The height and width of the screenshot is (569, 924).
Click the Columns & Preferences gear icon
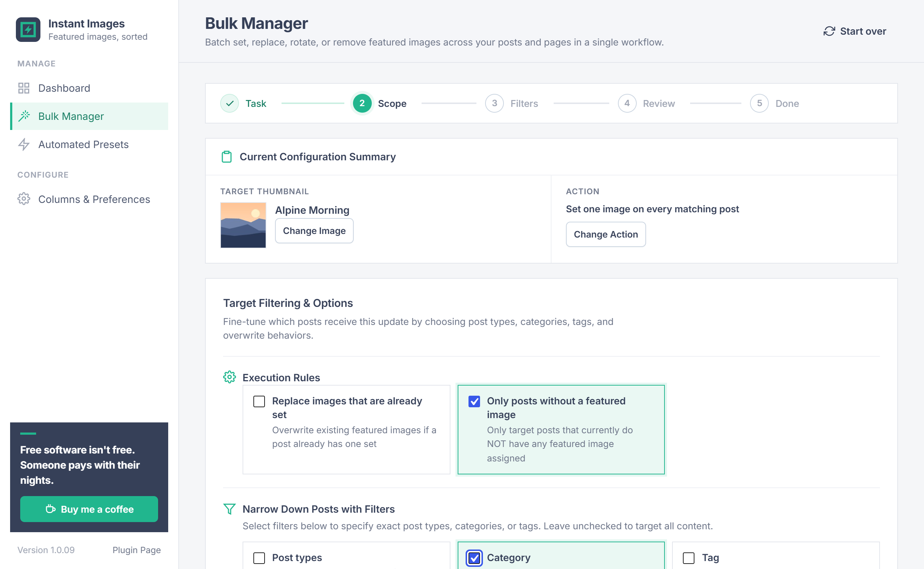pos(24,199)
